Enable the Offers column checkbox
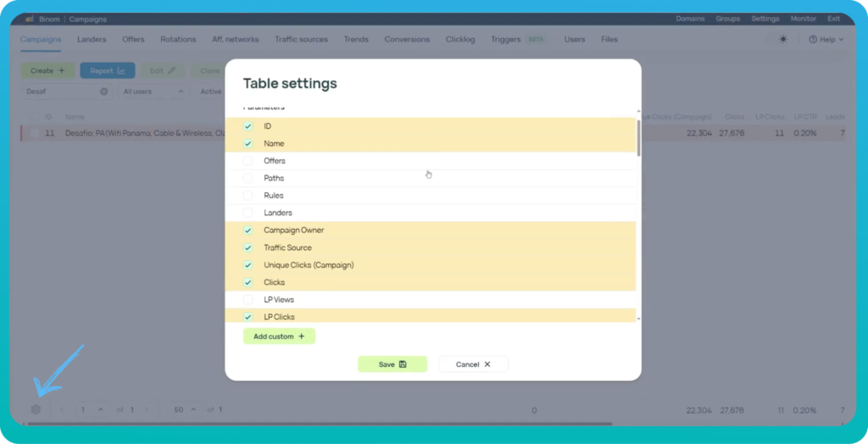The height and width of the screenshot is (444, 868). tap(248, 160)
